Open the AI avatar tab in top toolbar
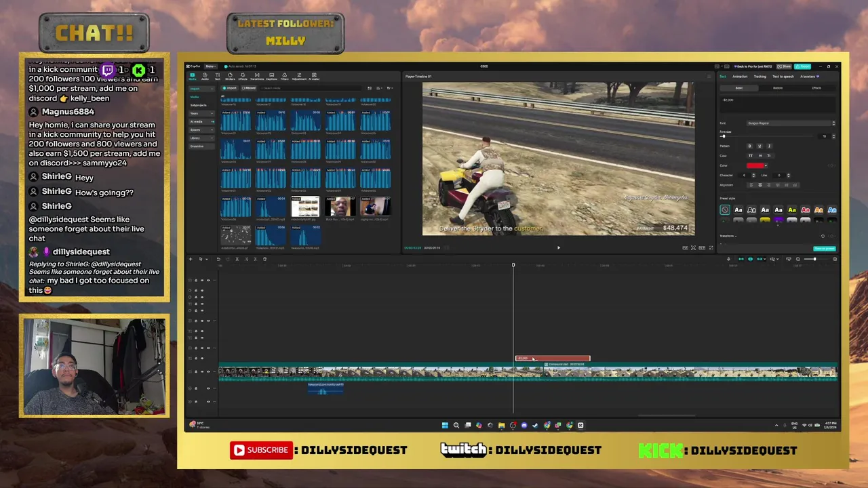 314,75
